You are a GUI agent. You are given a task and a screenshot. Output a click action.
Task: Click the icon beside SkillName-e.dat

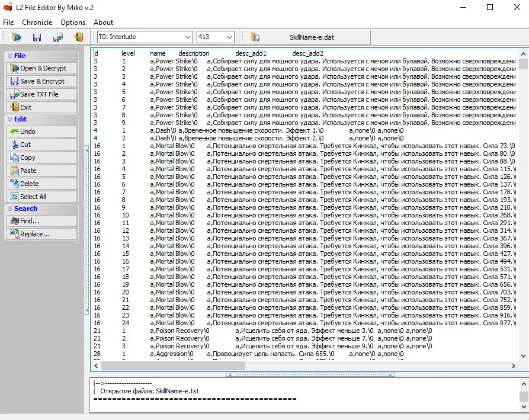point(255,37)
